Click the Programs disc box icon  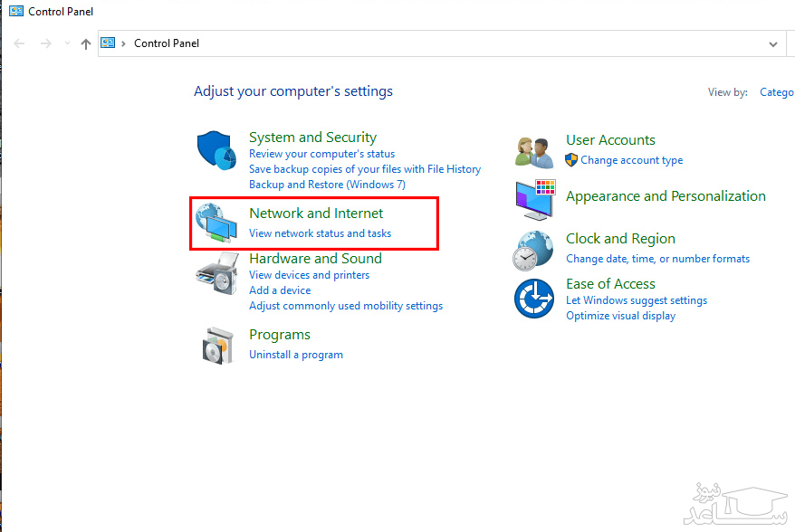(216, 344)
